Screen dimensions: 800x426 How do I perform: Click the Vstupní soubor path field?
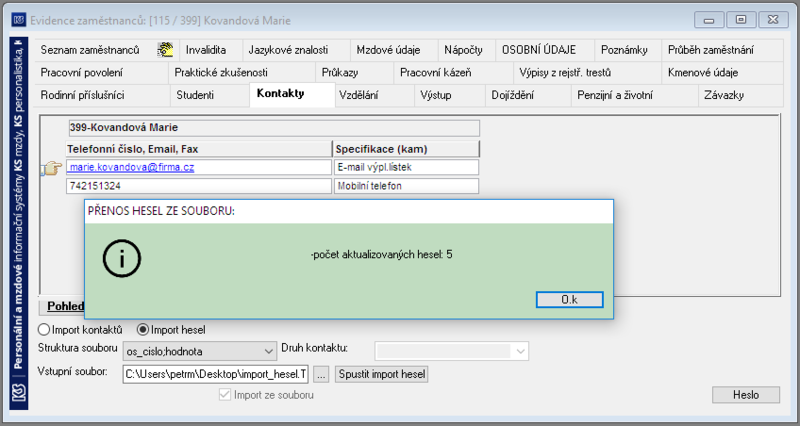pos(215,374)
